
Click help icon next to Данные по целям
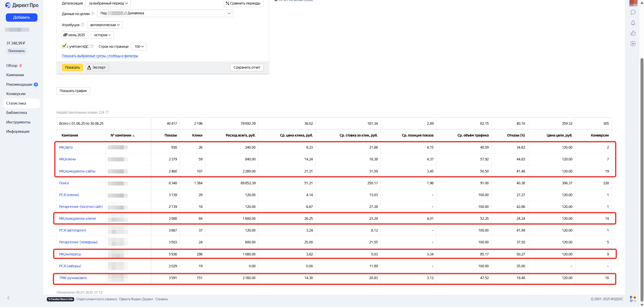click(x=93, y=14)
